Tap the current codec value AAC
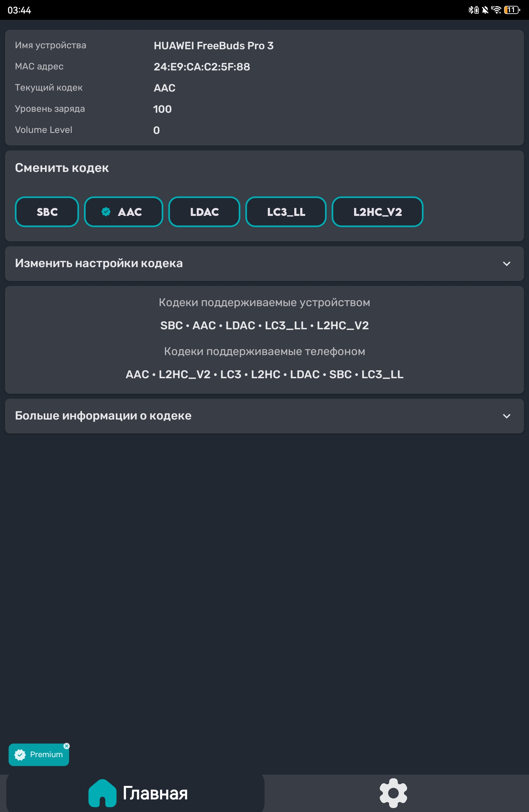 [165, 88]
